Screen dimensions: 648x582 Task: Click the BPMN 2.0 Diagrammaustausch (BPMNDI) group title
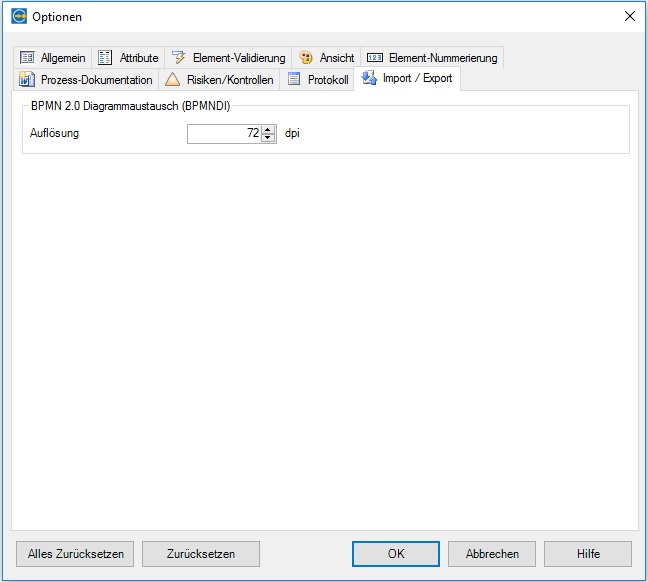[x=130, y=106]
